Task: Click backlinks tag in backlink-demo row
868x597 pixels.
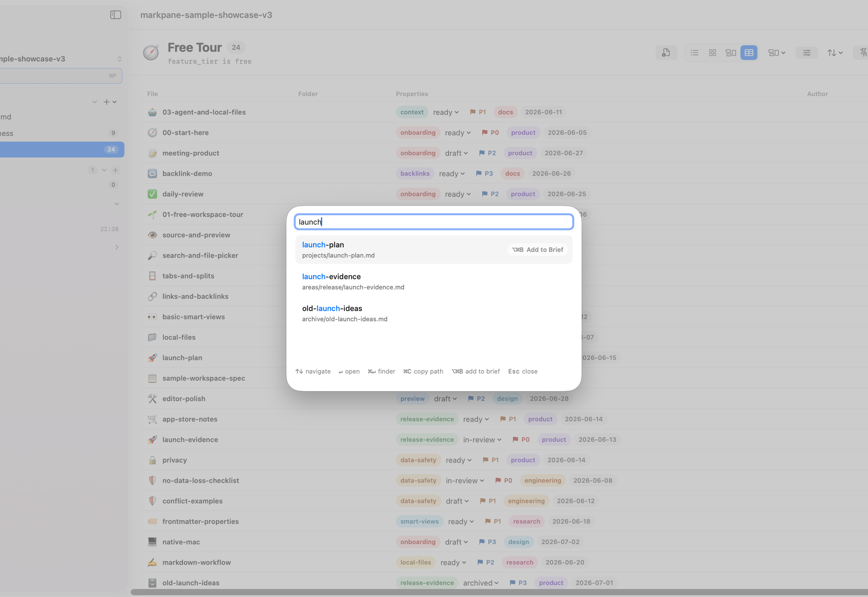Action: 415,174
